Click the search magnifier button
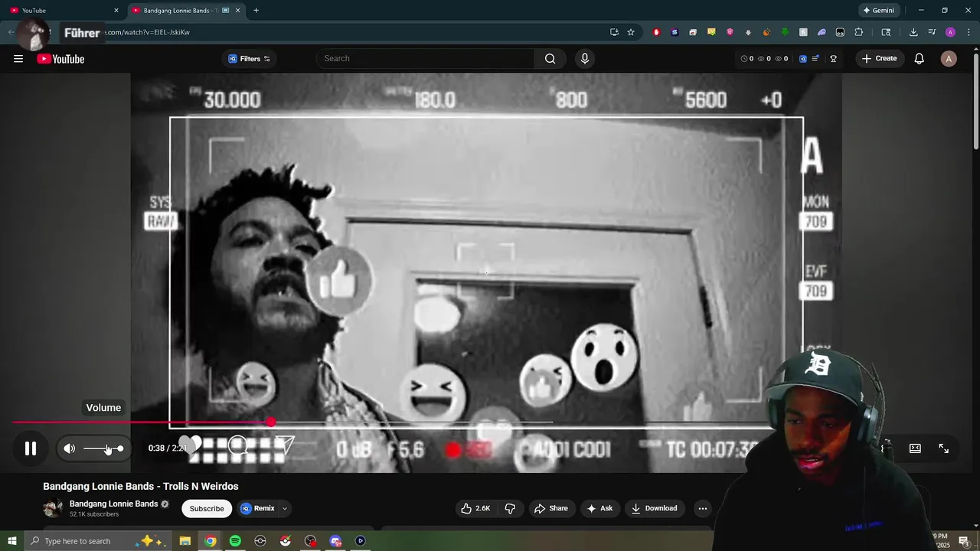 tap(550, 59)
